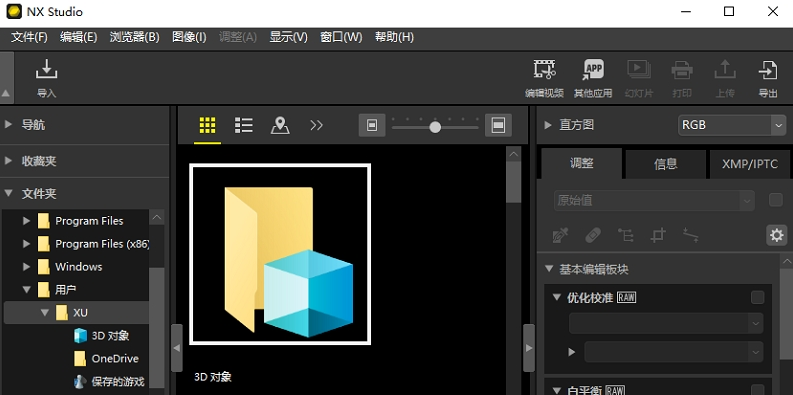This screenshot has height=395, width=793.
Task: Select the straighten tool
Action: point(690,235)
